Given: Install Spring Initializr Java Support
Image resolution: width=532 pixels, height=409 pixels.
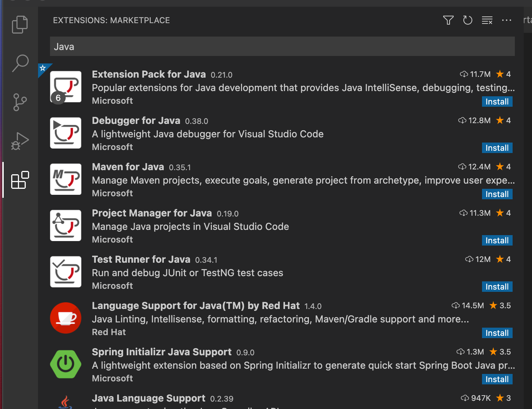Looking at the screenshot, I should [497, 379].
